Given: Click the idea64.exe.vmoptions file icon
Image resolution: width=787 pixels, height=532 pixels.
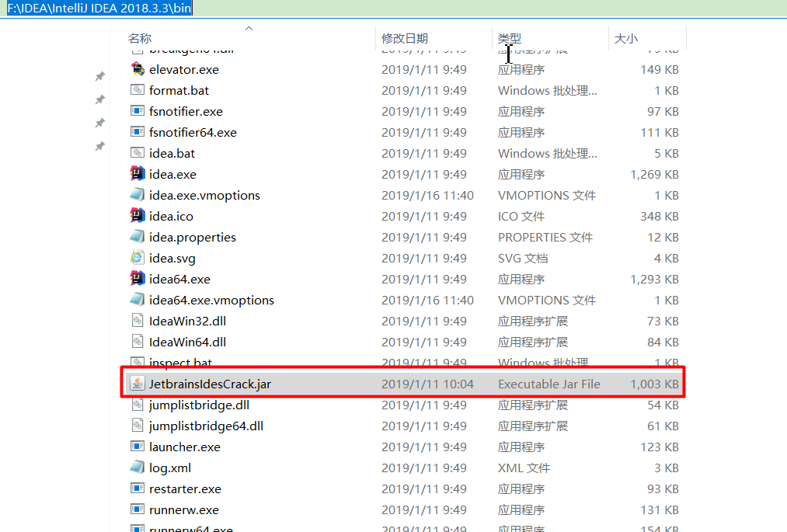Looking at the screenshot, I should [138, 300].
